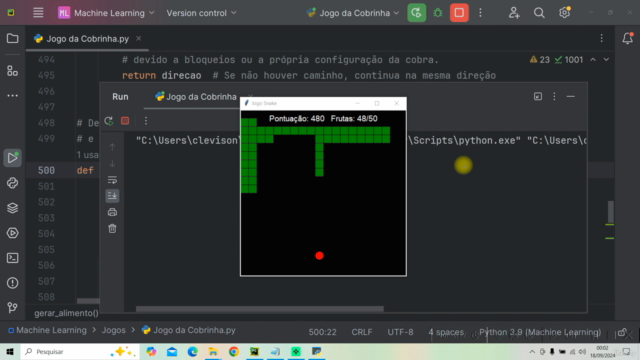Click the console horizontal scrollbar

point(260,309)
